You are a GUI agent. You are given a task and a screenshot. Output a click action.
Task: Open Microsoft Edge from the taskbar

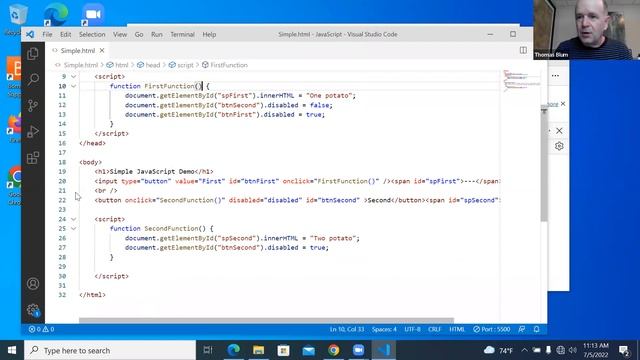233,350
